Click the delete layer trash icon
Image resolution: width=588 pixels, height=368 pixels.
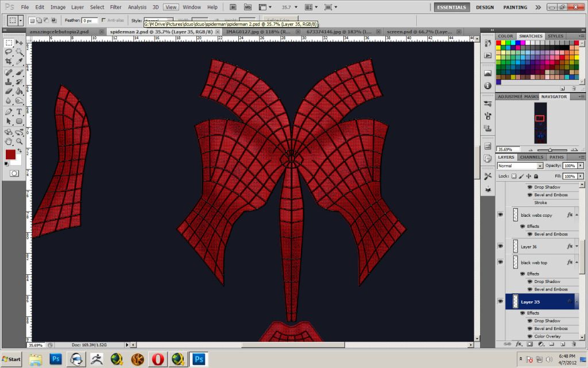574,344
